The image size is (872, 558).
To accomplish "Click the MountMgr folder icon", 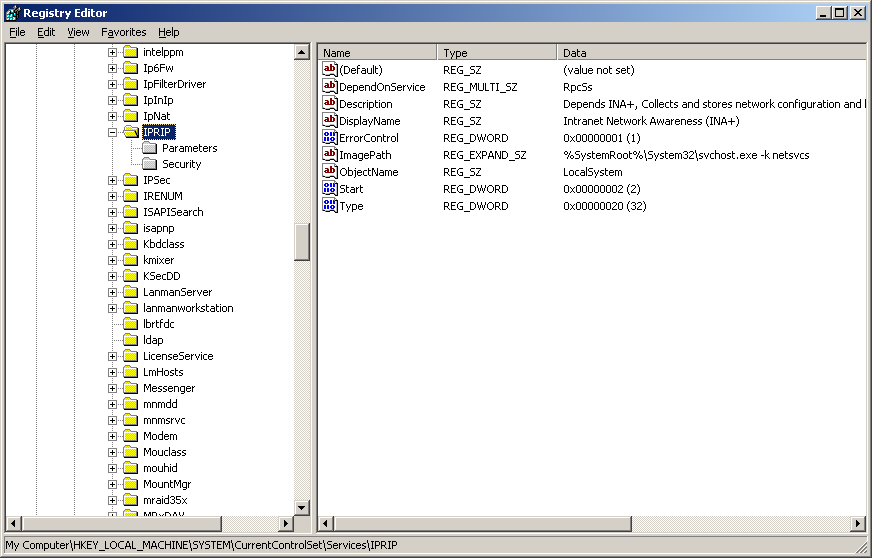I will point(131,484).
